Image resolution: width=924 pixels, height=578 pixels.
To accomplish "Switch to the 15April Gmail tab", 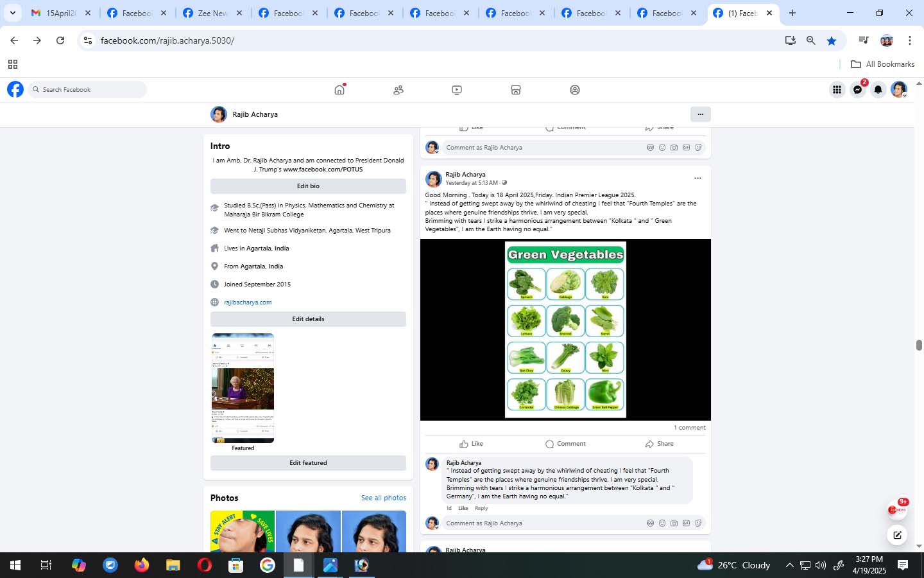I will click(61, 13).
